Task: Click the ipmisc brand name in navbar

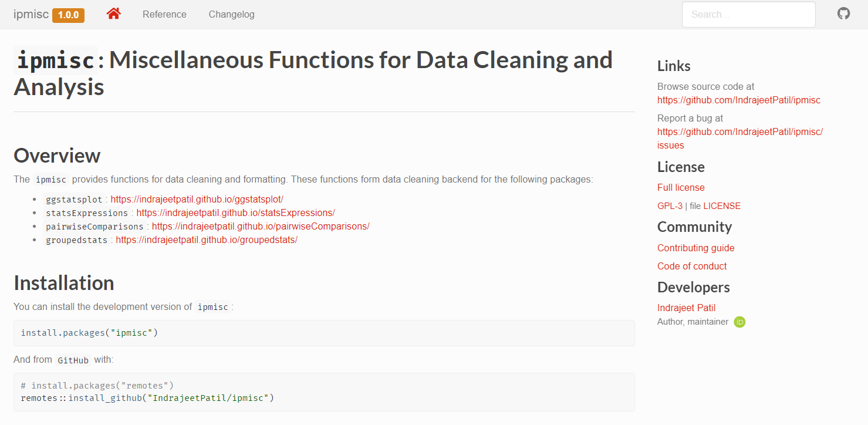Action: (31, 15)
